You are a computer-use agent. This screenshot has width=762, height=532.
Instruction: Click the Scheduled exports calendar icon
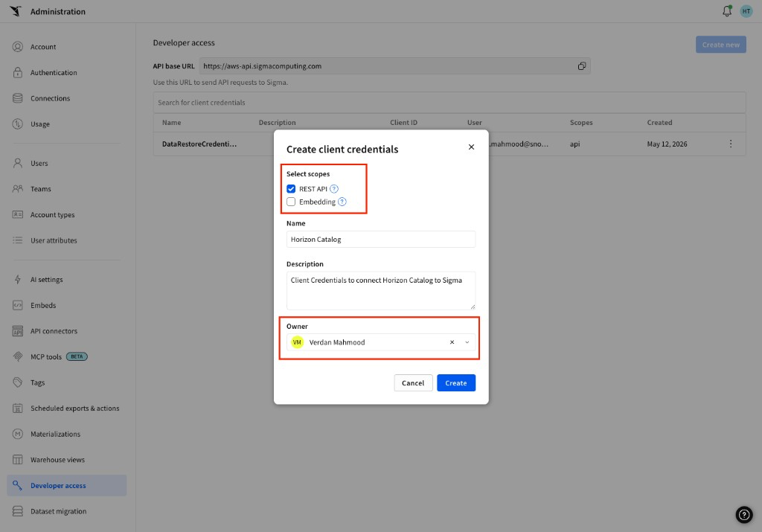point(18,408)
